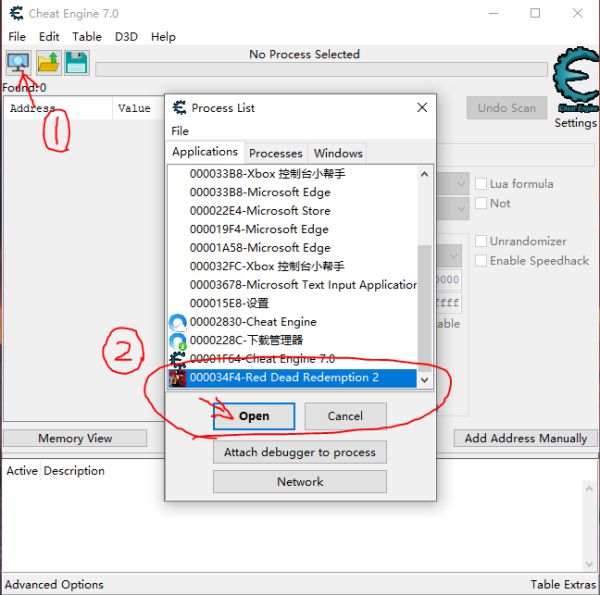Open the Table menu
This screenshot has width=600, height=595.
[x=87, y=36]
